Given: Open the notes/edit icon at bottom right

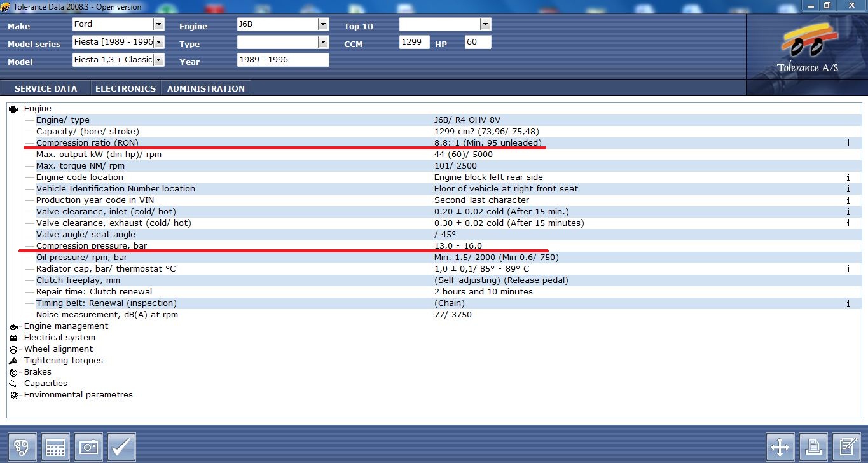Looking at the screenshot, I should click(846, 447).
